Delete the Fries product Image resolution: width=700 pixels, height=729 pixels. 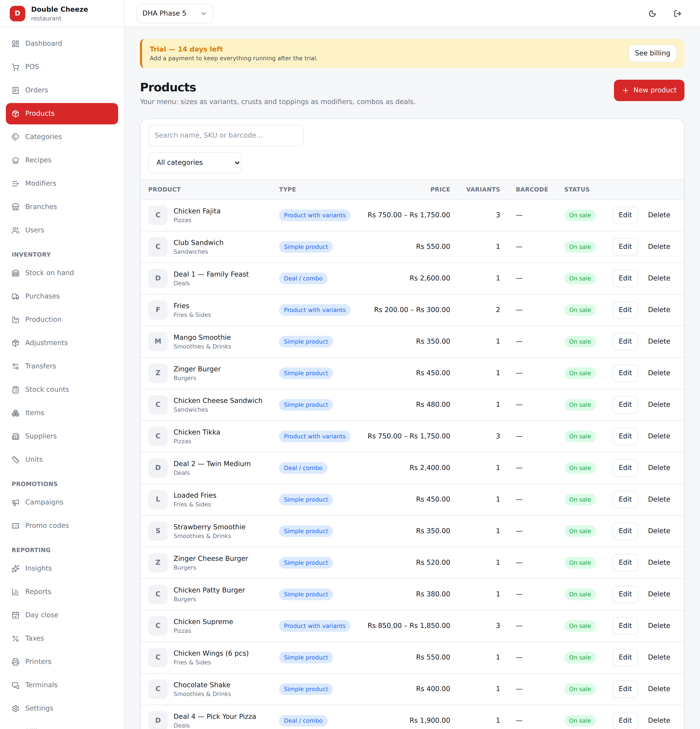(x=659, y=310)
